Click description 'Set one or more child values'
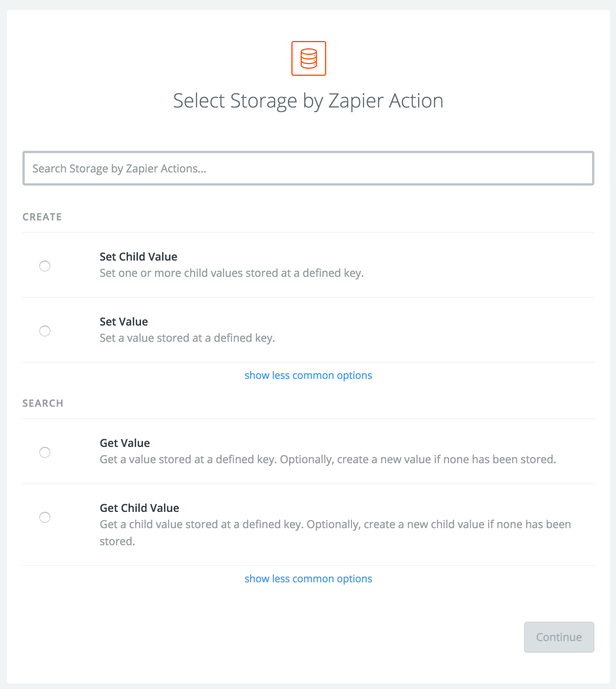The height and width of the screenshot is (689, 616). tap(231, 273)
